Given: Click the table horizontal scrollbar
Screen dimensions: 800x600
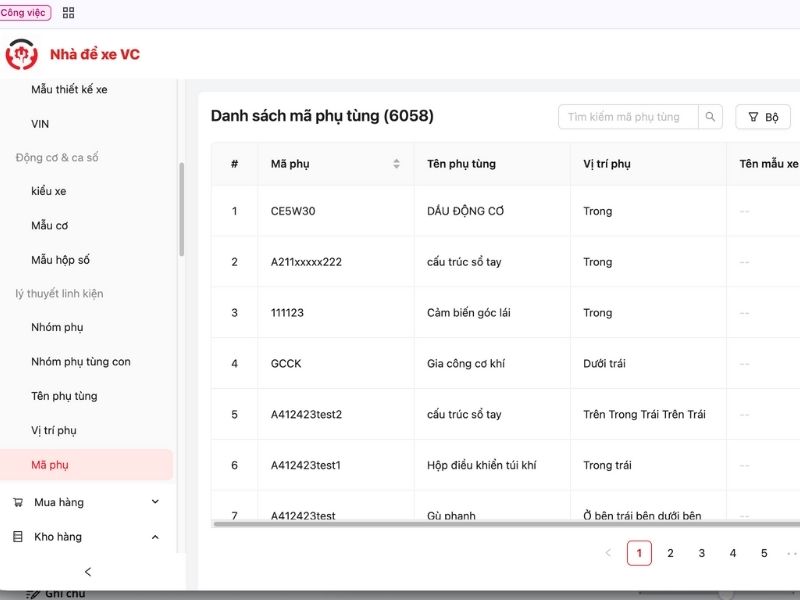Looking at the screenshot, I should click(x=500, y=523).
